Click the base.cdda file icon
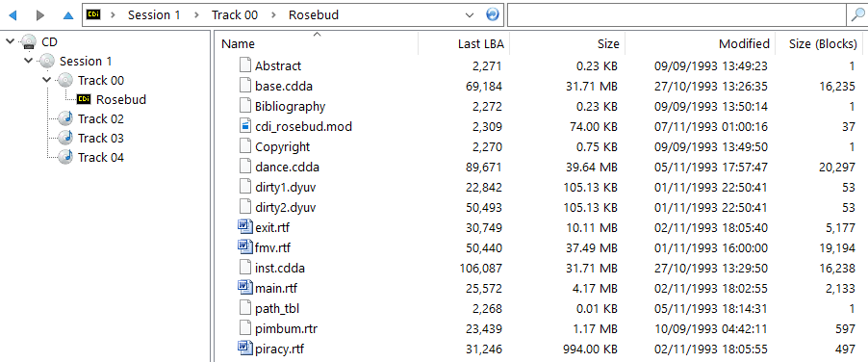868x362 pixels. pyautogui.click(x=245, y=86)
